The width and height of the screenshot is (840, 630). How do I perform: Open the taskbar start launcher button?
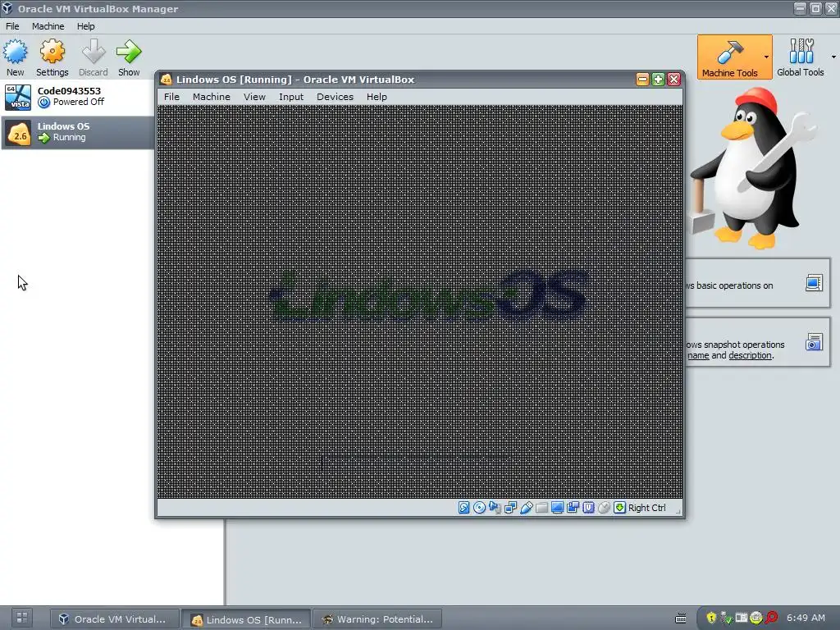point(21,618)
